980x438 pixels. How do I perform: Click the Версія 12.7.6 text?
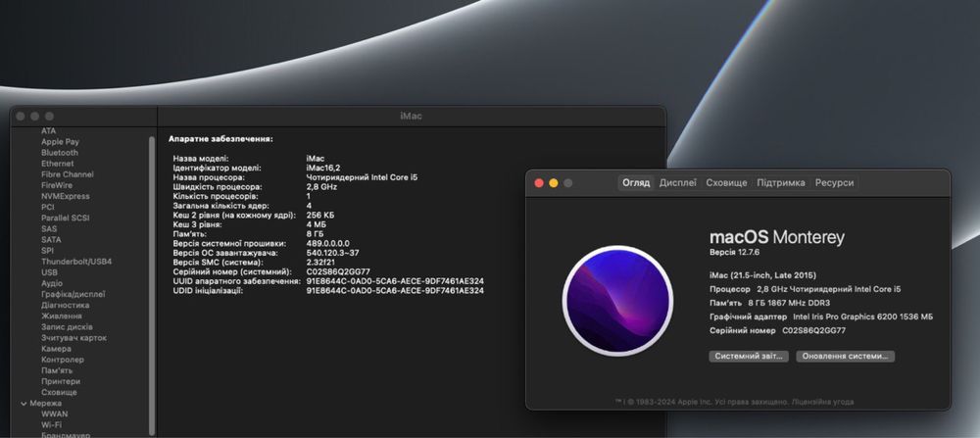click(734, 253)
